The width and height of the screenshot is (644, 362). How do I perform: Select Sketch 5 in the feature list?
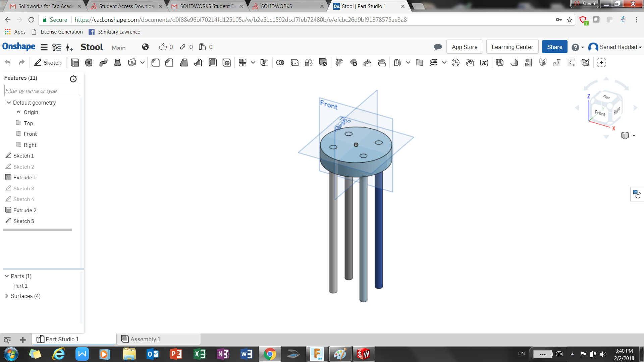coord(23,221)
